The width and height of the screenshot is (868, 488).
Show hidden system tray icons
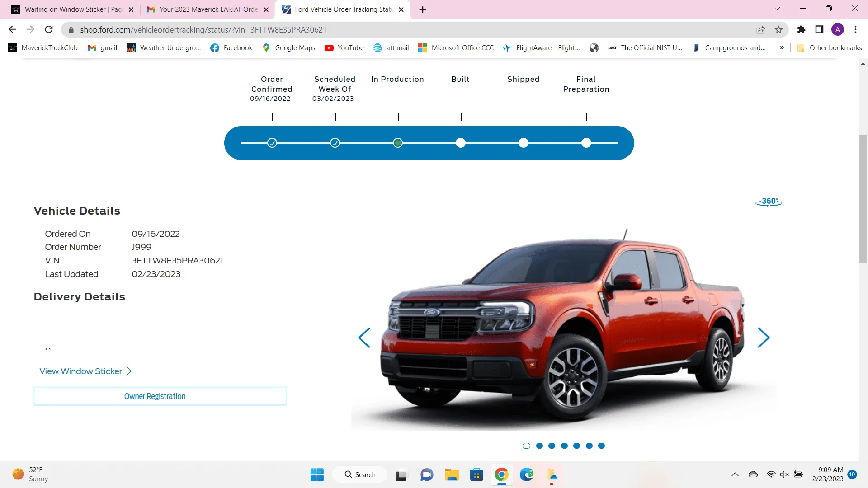(735, 474)
